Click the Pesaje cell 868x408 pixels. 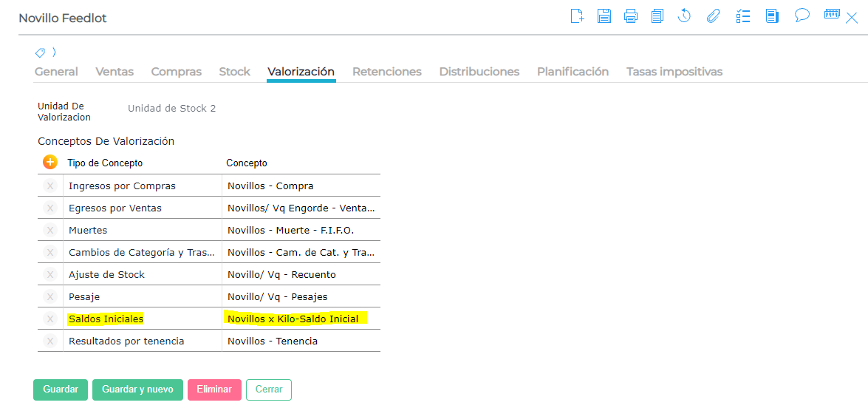click(143, 296)
